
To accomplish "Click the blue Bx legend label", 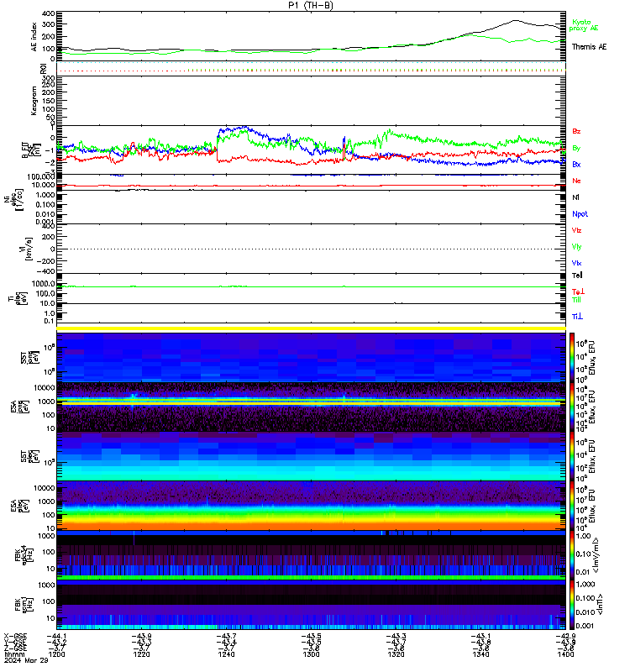I will [576, 164].
